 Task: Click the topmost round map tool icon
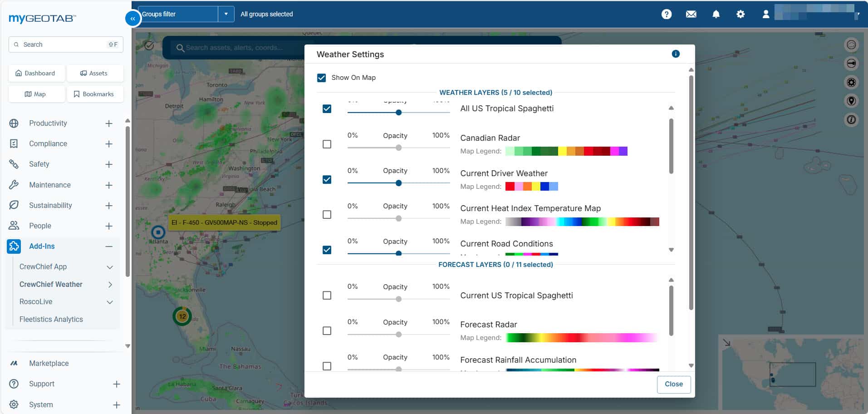(x=851, y=44)
